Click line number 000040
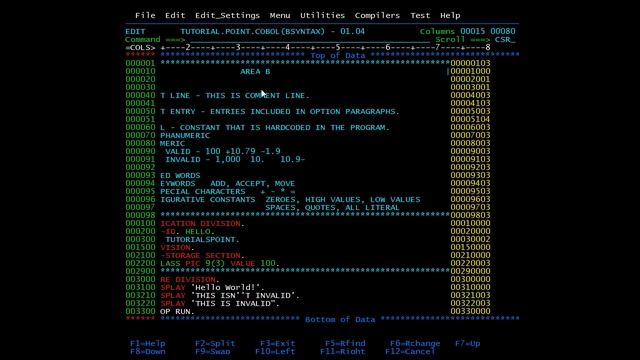 [x=140, y=95]
